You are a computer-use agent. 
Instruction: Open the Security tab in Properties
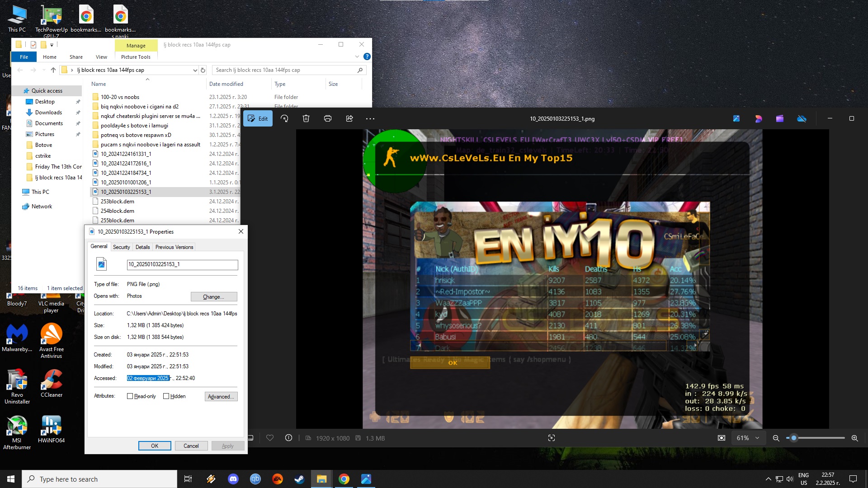[x=121, y=247]
